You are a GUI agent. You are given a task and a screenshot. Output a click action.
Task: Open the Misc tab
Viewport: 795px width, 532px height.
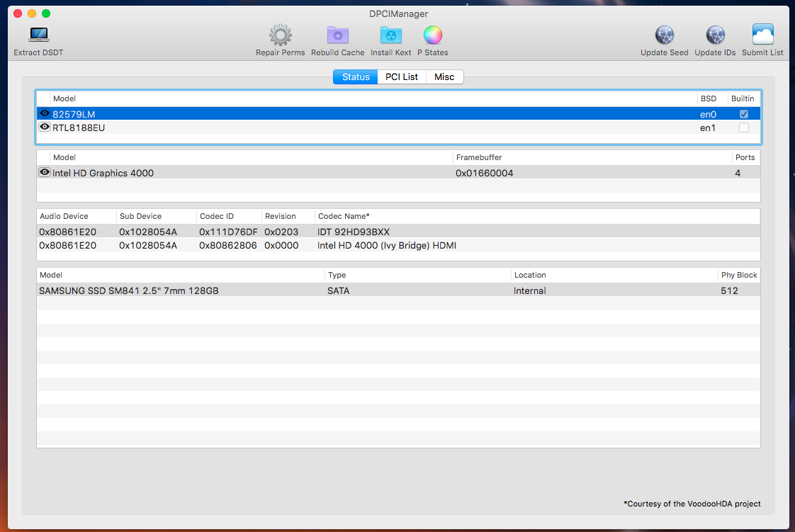444,77
